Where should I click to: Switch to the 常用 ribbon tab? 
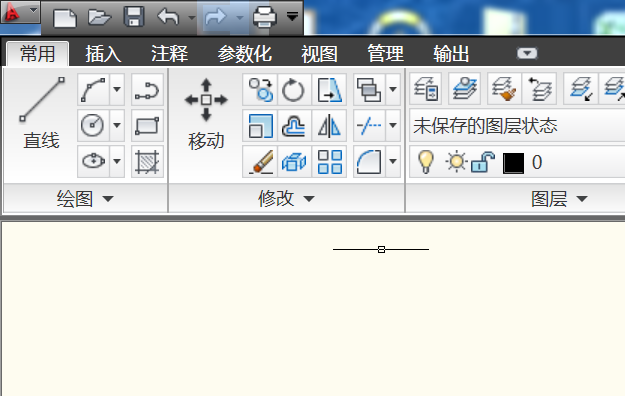[x=37, y=53]
